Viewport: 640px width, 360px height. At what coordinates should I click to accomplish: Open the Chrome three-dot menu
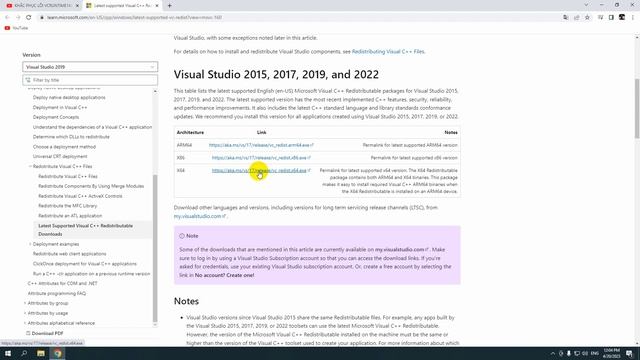(x=633, y=18)
